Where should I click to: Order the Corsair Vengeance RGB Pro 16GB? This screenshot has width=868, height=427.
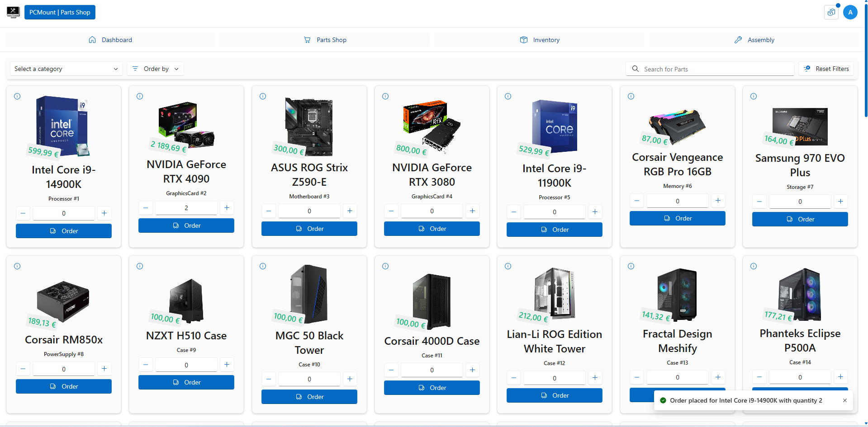coord(678,218)
